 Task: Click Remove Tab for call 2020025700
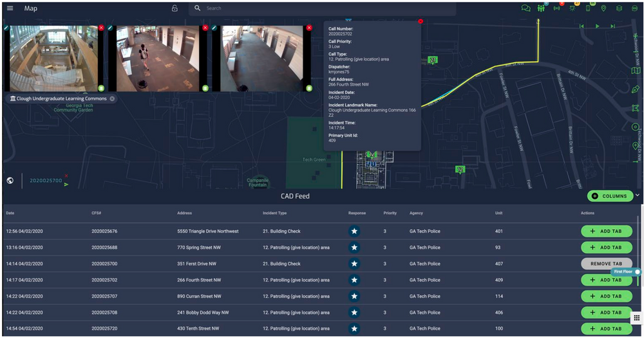[x=606, y=264]
